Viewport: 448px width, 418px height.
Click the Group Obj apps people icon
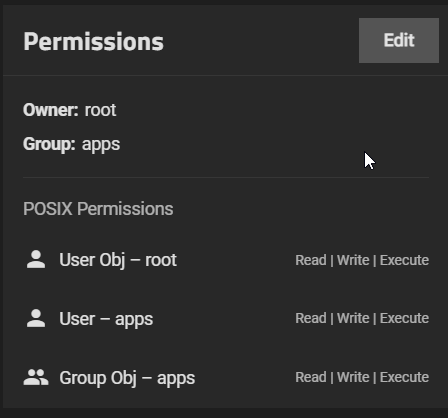[x=36, y=377]
